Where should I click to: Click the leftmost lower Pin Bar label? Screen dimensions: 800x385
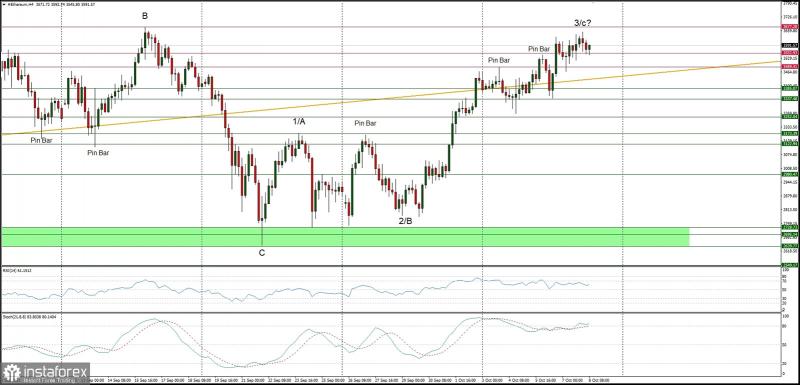(x=41, y=140)
